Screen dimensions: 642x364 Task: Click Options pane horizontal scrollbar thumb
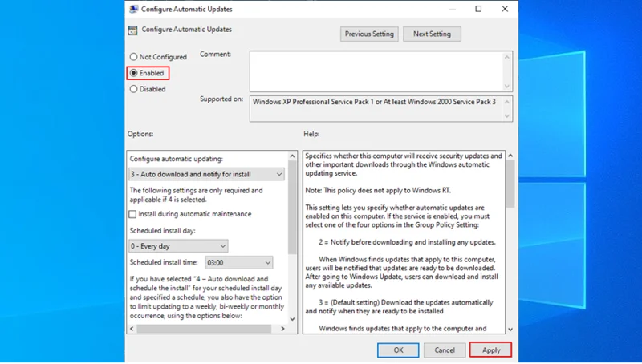click(x=204, y=329)
